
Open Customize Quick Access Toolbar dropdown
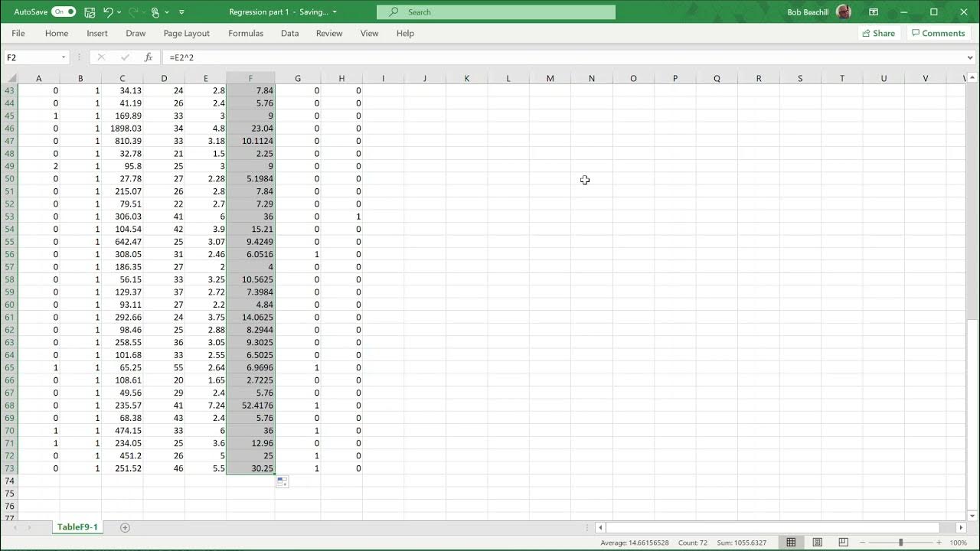(181, 12)
